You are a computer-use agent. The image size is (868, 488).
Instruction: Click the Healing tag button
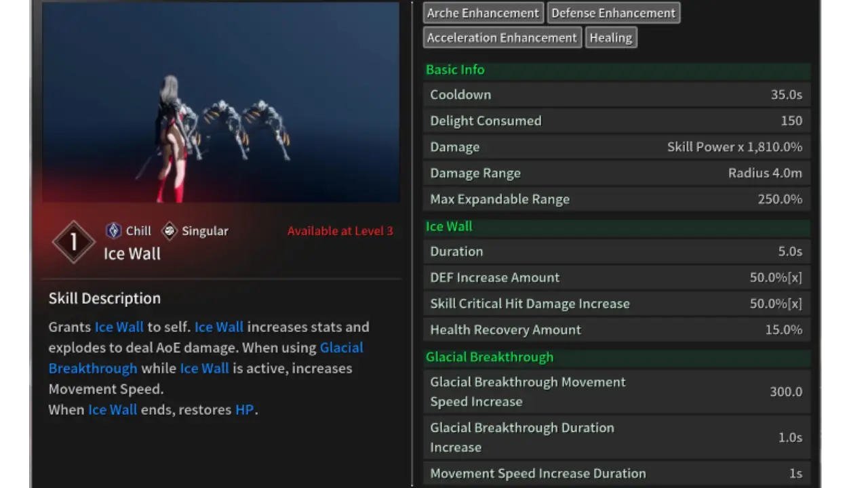coord(610,38)
